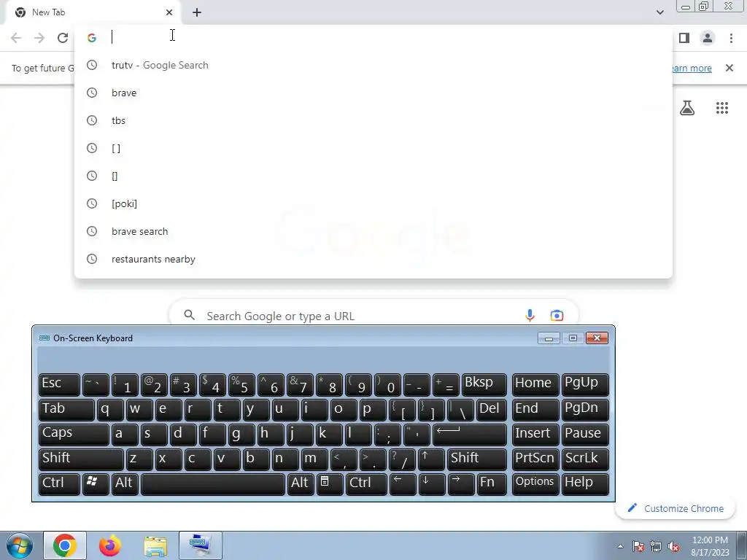Open the Chrome profile avatar
Screen dimensions: 747x560
(x=708, y=38)
